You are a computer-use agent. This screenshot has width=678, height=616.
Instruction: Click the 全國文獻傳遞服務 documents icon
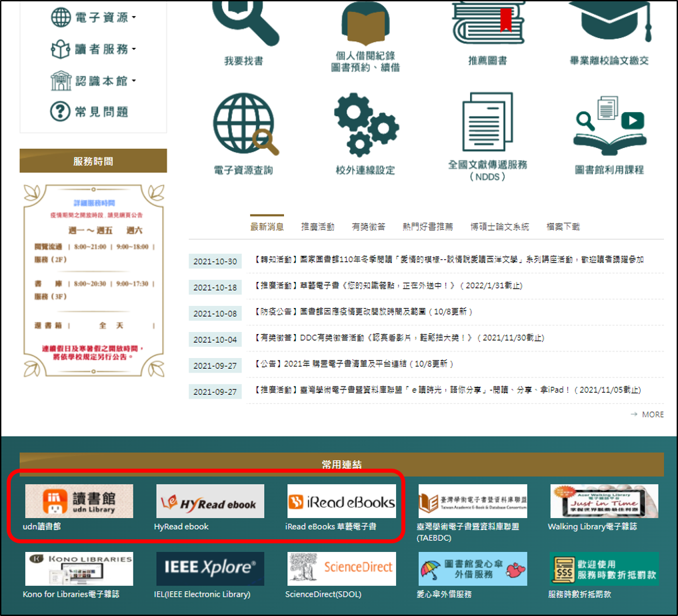click(487, 123)
